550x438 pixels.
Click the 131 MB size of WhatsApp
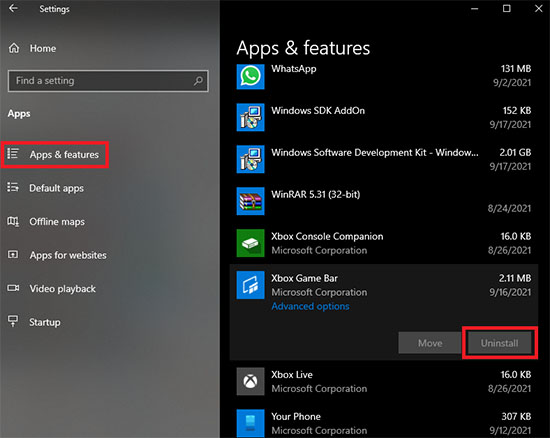516,68
